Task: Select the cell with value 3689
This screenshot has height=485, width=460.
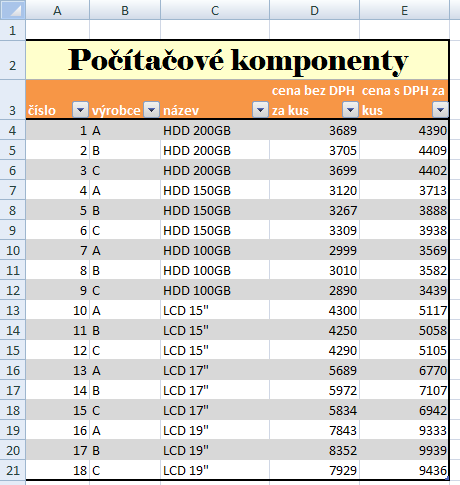Action: click(x=314, y=130)
